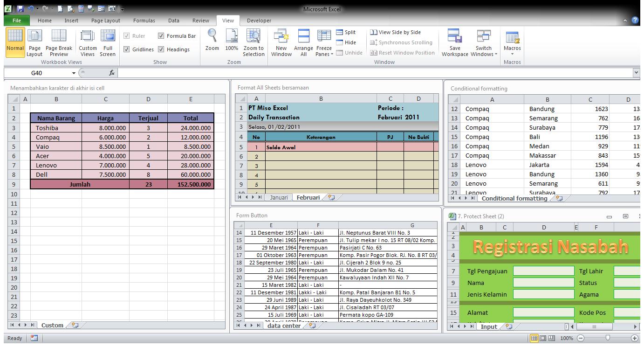The width and height of the screenshot is (644, 347).
Task: Click the Arrange All icon
Action: point(303,42)
